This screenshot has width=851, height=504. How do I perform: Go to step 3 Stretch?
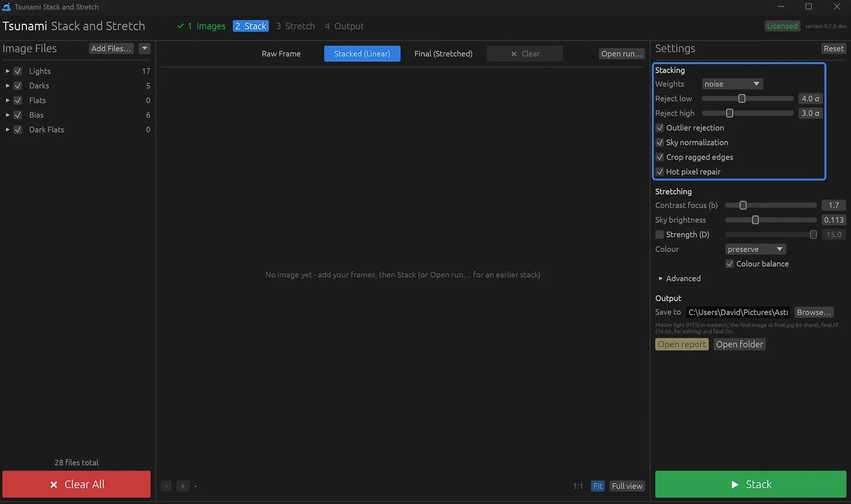click(295, 26)
